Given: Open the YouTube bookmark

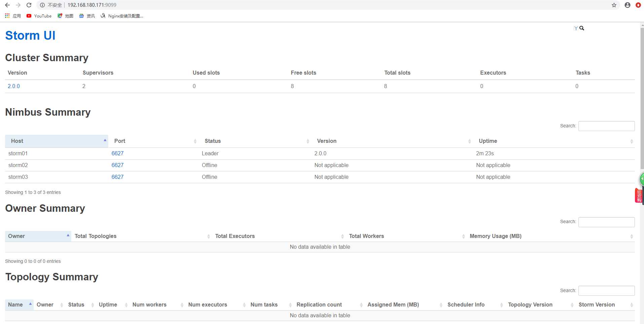Looking at the screenshot, I should point(39,16).
